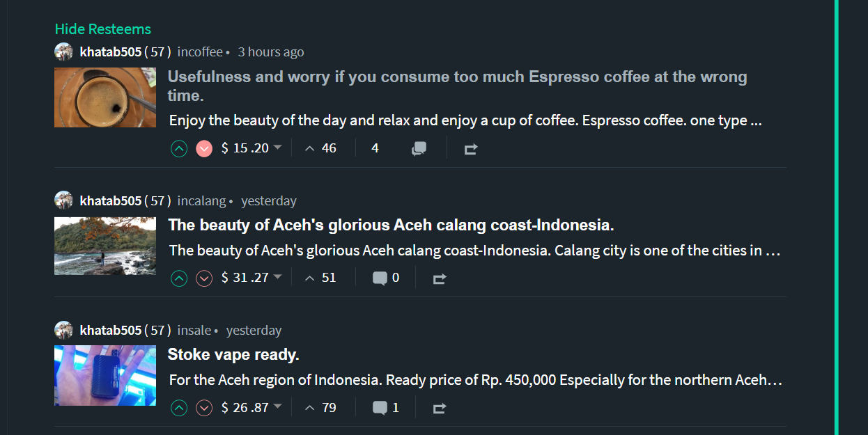Resteem the Stoke vape ready post
The width and height of the screenshot is (868, 435).
(x=440, y=408)
